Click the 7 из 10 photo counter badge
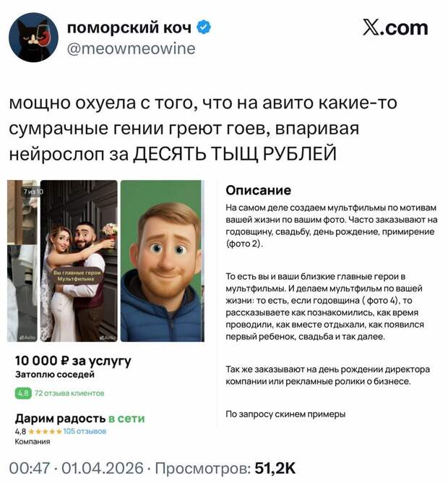448x483 pixels. click(x=33, y=192)
